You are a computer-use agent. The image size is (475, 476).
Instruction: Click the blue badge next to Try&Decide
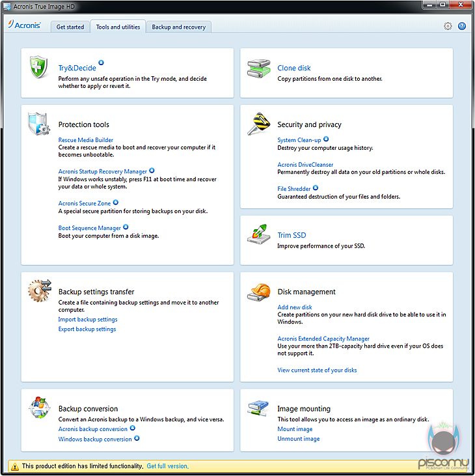[102, 63]
